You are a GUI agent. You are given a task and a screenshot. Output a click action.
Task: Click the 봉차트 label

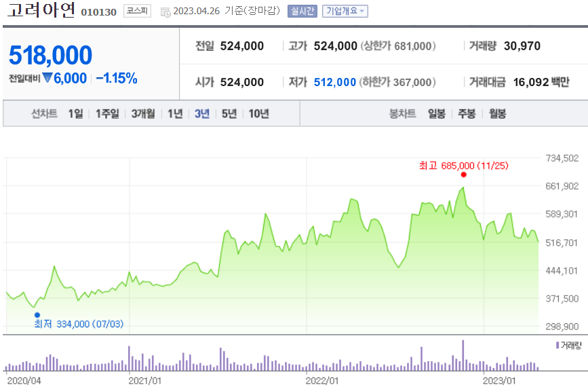[402, 113]
